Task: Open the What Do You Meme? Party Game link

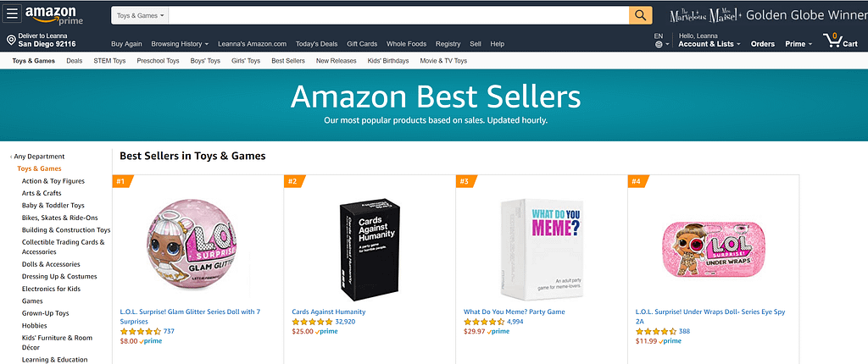Action: [514, 312]
